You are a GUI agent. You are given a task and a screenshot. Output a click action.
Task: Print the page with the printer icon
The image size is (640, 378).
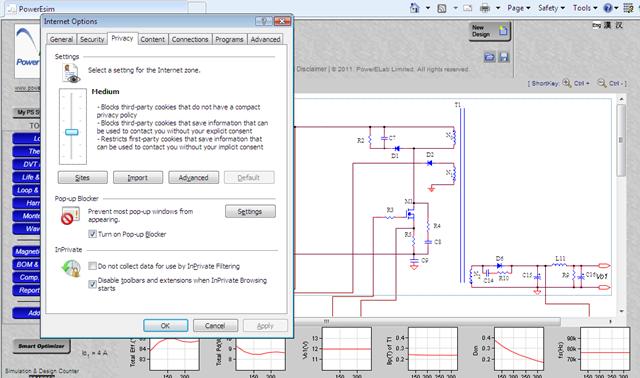tap(484, 8)
